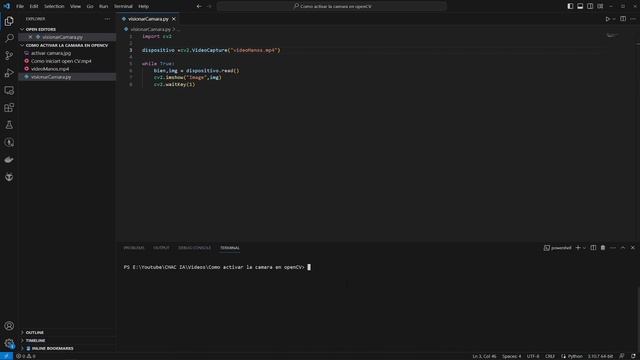This screenshot has width=640, height=360.
Task: Open the Edit menu
Action: pos(34,6)
